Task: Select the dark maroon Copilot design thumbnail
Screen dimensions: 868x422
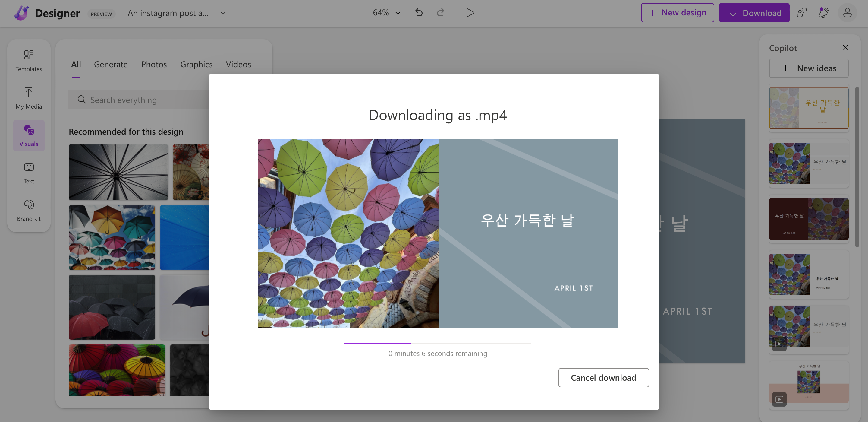Action: pos(808,219)
